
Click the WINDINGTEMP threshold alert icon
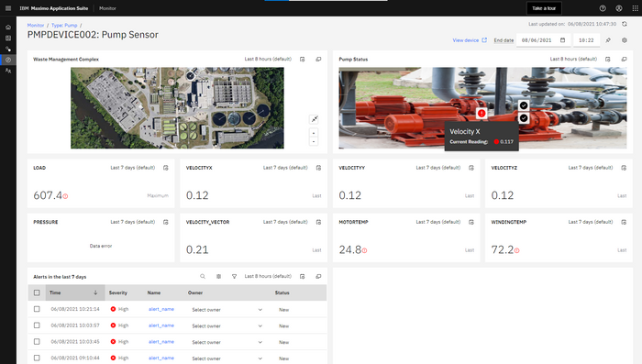pos(516,250)
